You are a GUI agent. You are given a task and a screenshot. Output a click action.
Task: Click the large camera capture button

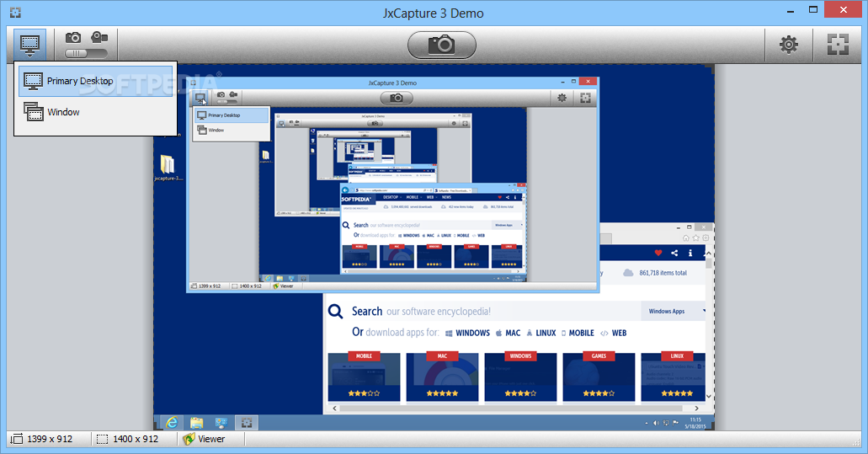[442, 45]
